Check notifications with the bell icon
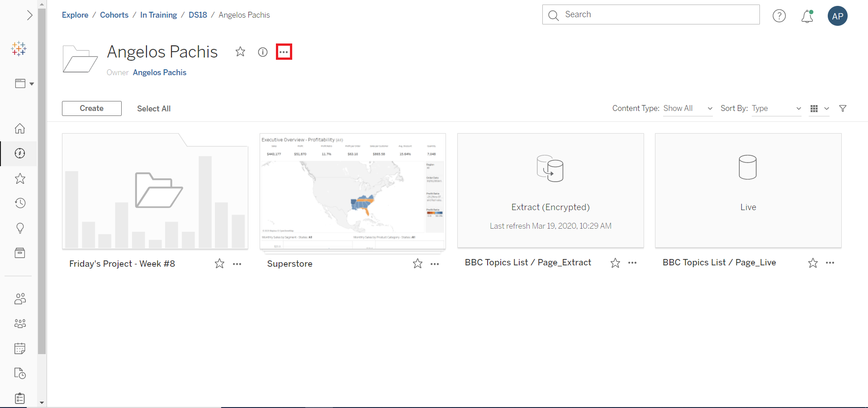Screen dimensions: 868x408 click(x=807, y=16)
